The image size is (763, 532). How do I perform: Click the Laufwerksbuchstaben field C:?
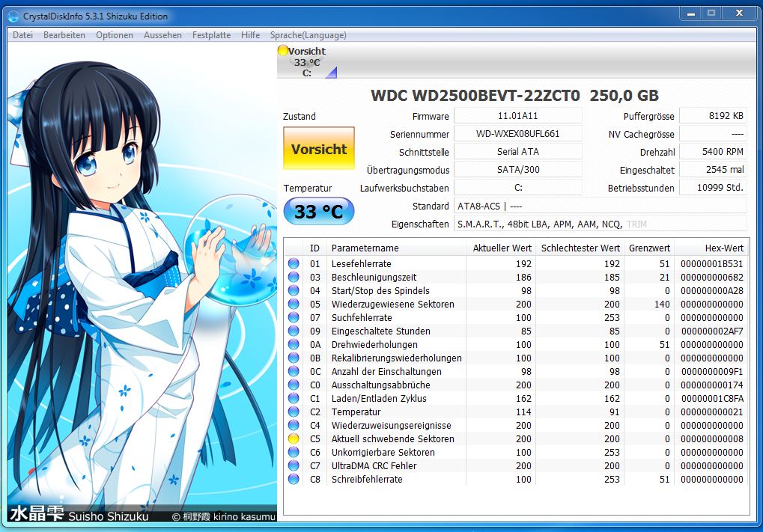517,188
